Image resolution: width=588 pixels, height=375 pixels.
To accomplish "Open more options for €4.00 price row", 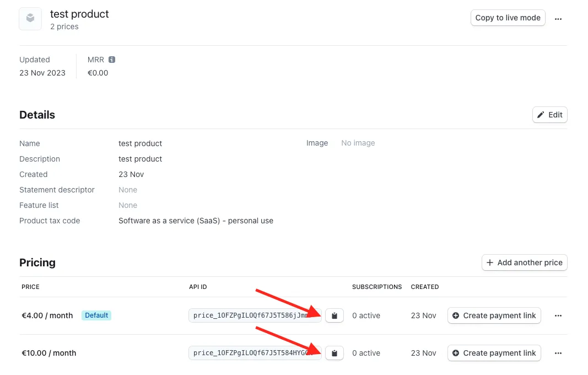I will tap(558, 315).
